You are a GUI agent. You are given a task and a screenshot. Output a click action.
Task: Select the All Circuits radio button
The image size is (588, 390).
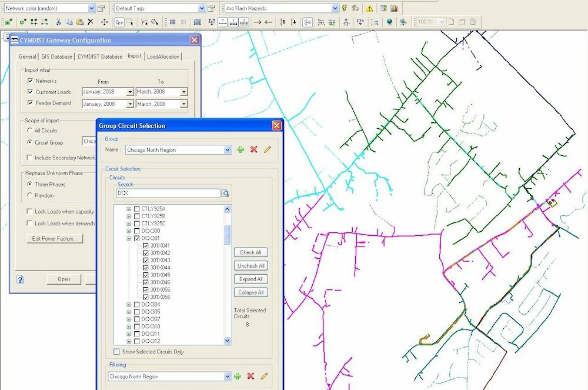click(29, 131)
